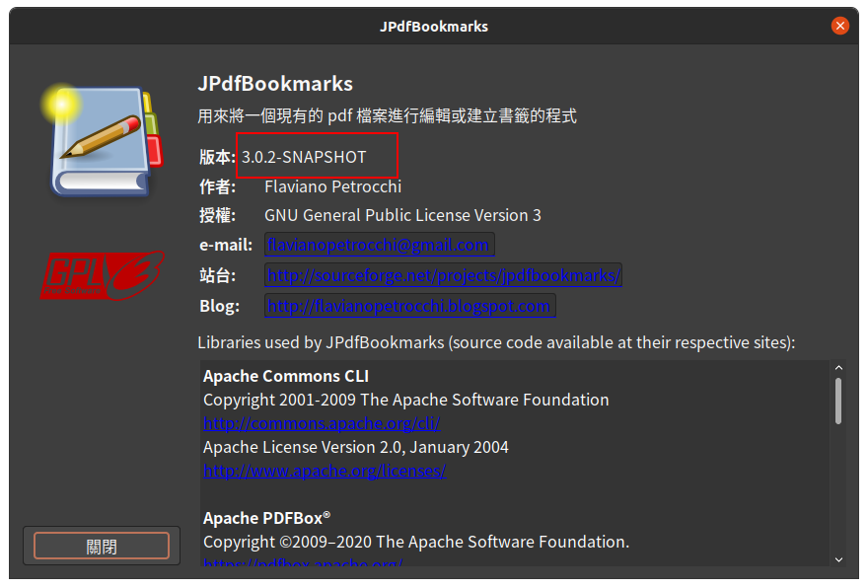Click the libraries list scrollbar thumb
The width and height of the screenshot is (868, 588).
pyautogui.click(x=838, y=401)
